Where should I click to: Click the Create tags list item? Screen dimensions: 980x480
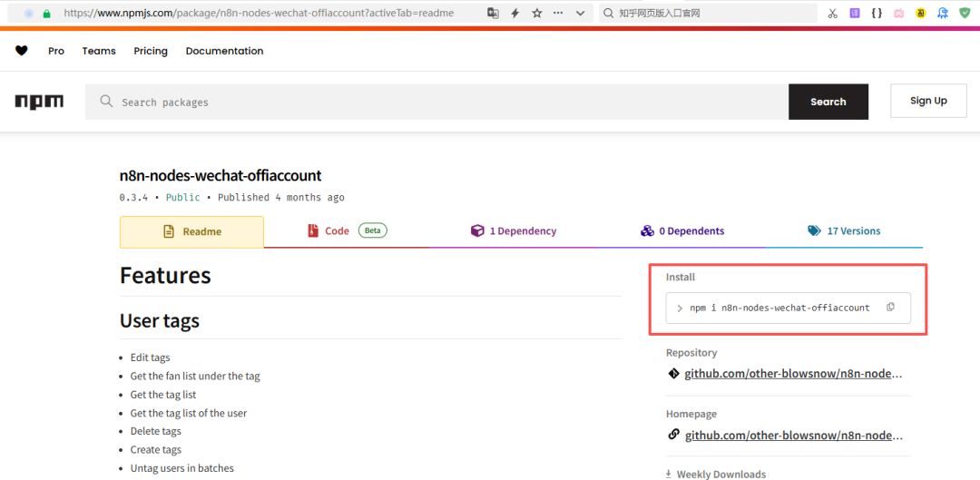tap(156, 450)
